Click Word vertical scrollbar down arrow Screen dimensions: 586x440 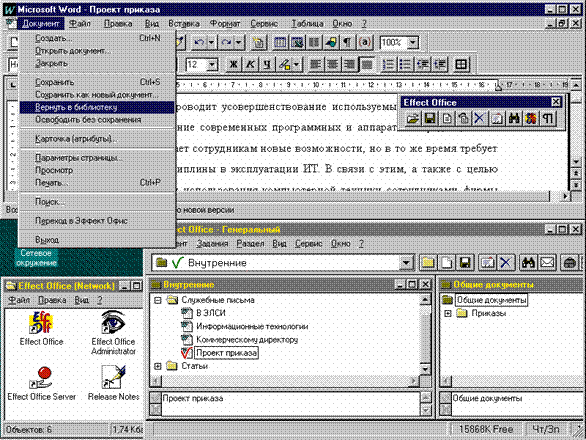(x=576, y=163)
